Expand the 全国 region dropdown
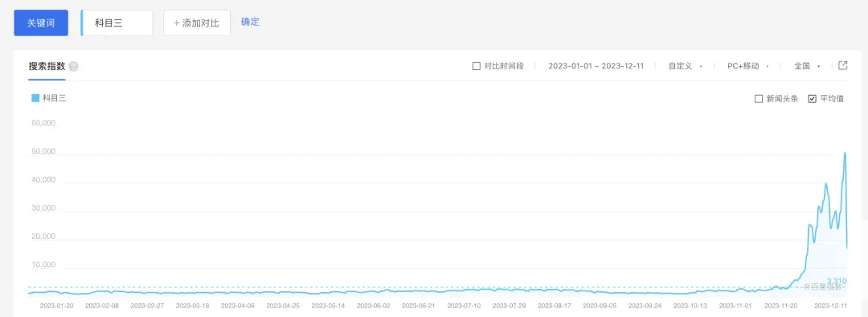Image resolution: width=868 pixels, height=317 pixels. [x=807, y=66]
